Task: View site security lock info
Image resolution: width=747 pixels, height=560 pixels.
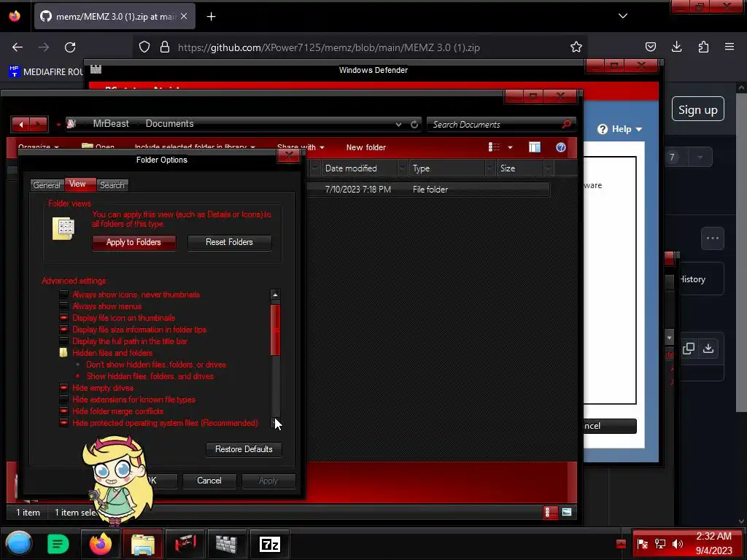Action: (x=165, y=47)
